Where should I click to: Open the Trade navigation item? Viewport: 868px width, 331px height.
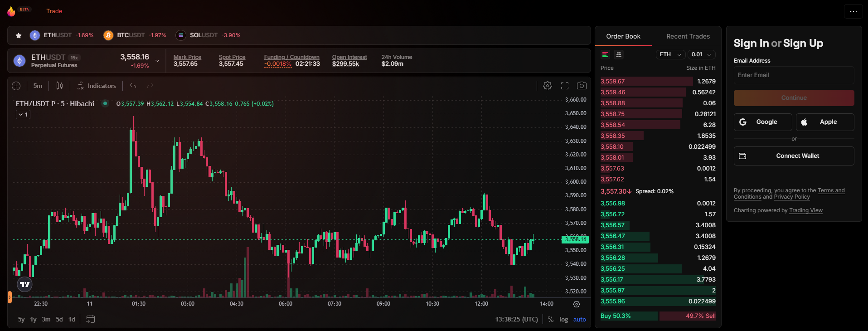click(54, 11)
